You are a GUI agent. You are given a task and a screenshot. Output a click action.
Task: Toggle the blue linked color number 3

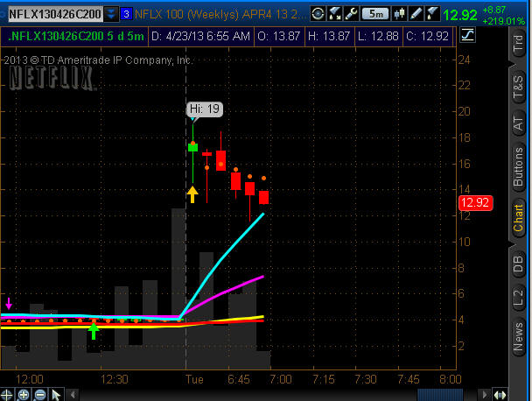coord(127,13)
